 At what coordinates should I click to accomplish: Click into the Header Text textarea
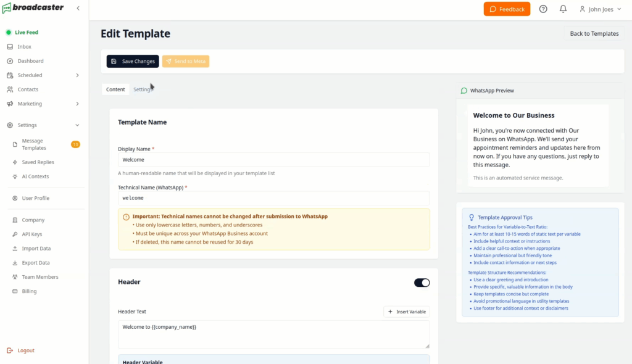[273, 334]
